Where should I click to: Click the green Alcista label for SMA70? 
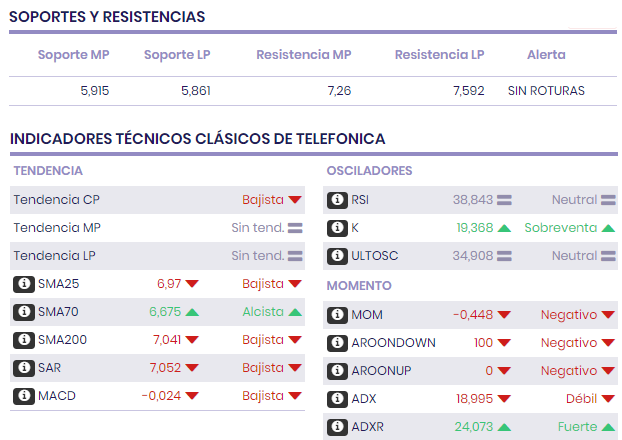click(262, 312)
